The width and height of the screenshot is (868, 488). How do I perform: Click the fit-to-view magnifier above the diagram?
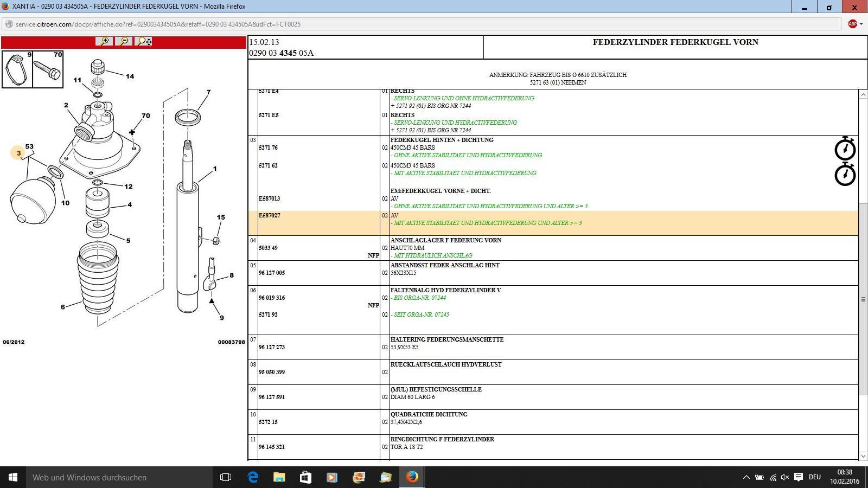(x=144, y=41)
